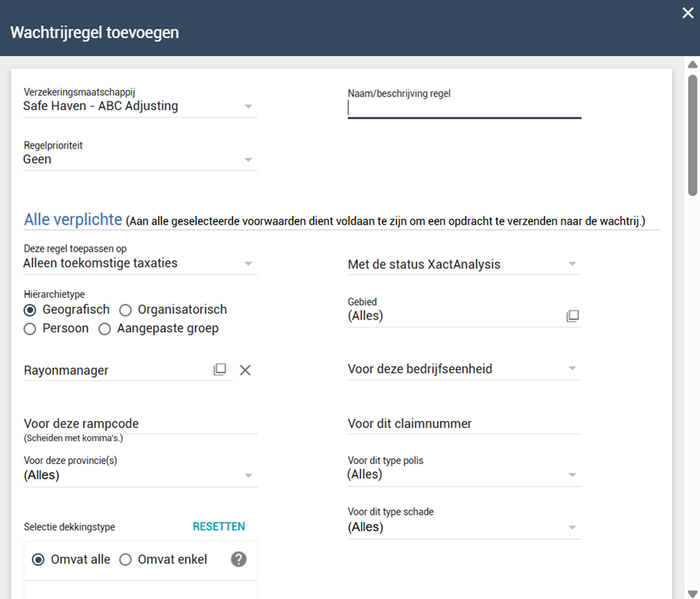
Task: Click the dekkingstype help question mark
Action: pos(238,559)
